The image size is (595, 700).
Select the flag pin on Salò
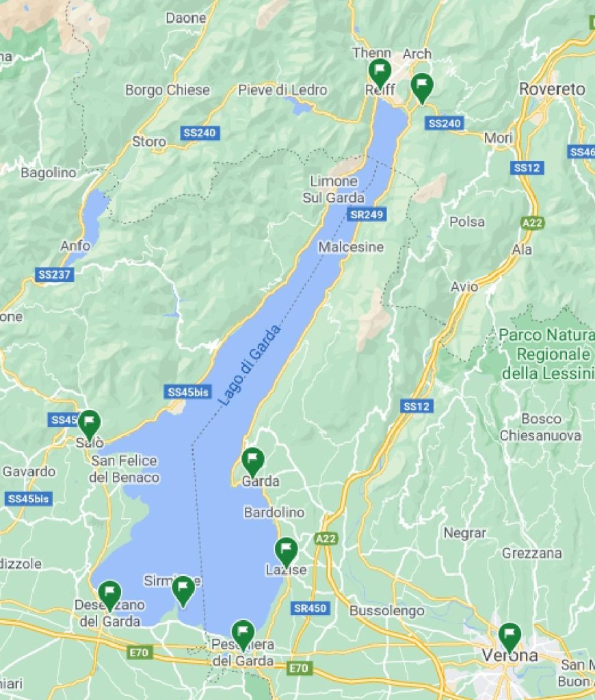[90, 424]
